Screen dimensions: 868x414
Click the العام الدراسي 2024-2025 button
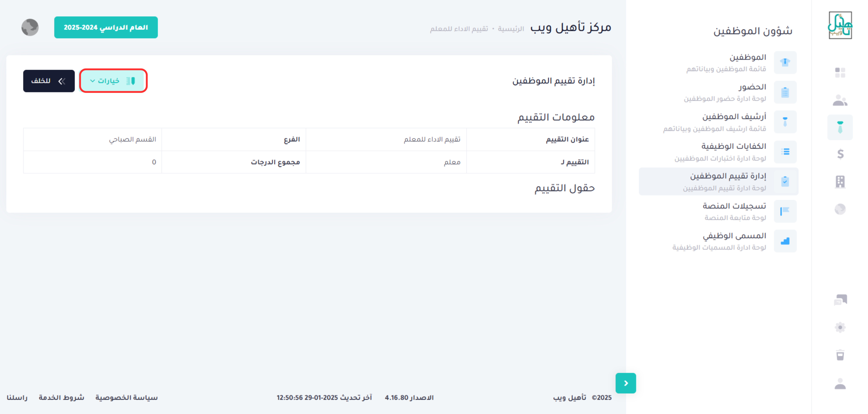pos(106,27)
